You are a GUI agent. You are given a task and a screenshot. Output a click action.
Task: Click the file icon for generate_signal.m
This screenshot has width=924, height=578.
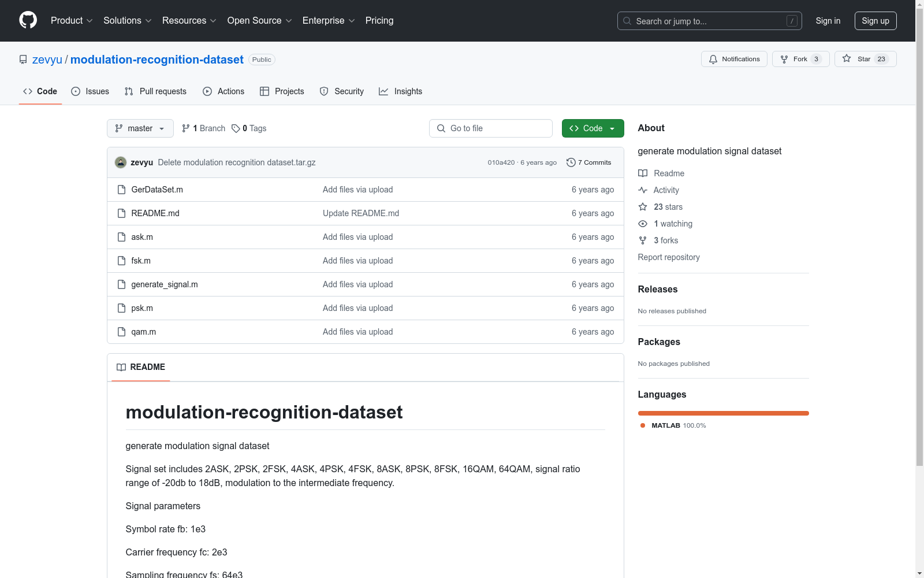(121, 284)
